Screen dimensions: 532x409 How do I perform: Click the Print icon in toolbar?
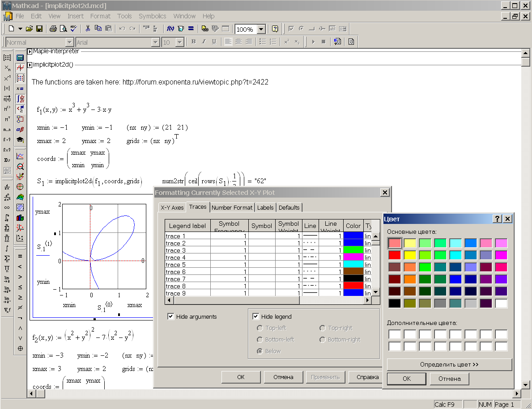pyautogui.click(x=53, y=29)
